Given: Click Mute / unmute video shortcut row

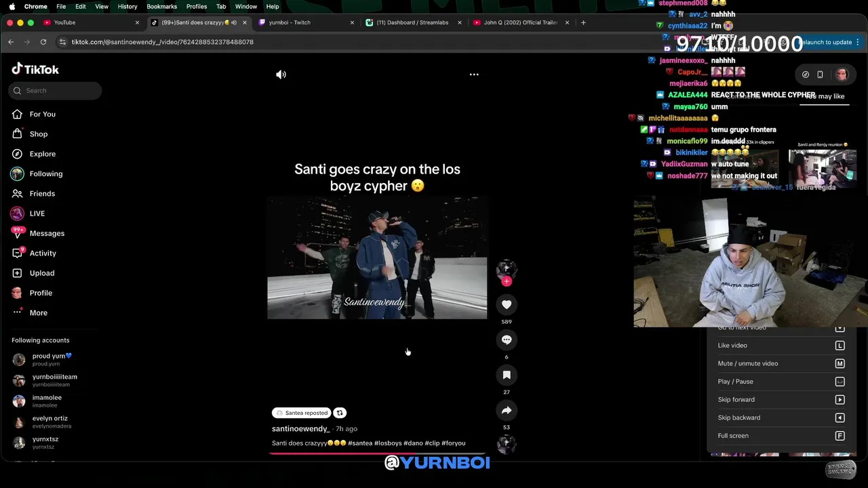Looking at the screenshot, I should click(x=781, y=363).
